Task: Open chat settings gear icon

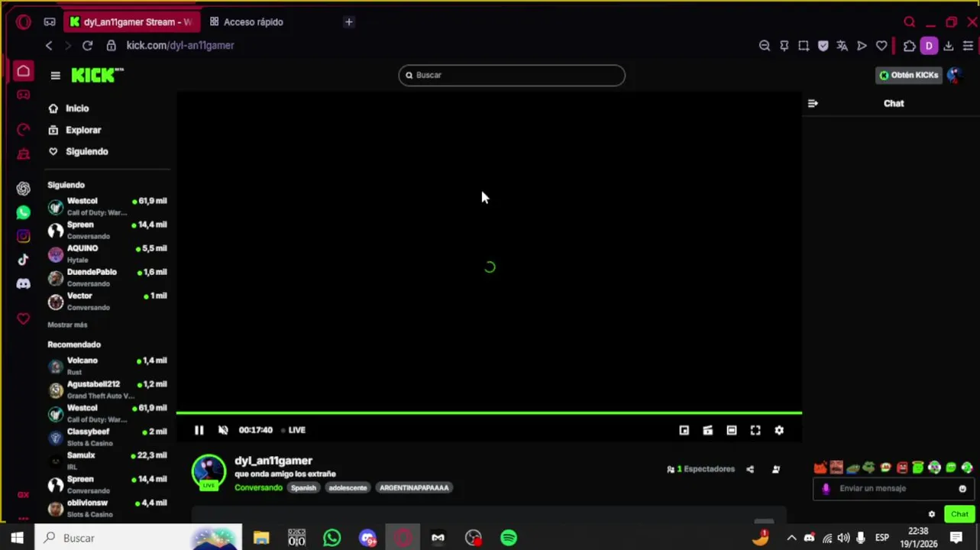Action: [x=931, y=514]
